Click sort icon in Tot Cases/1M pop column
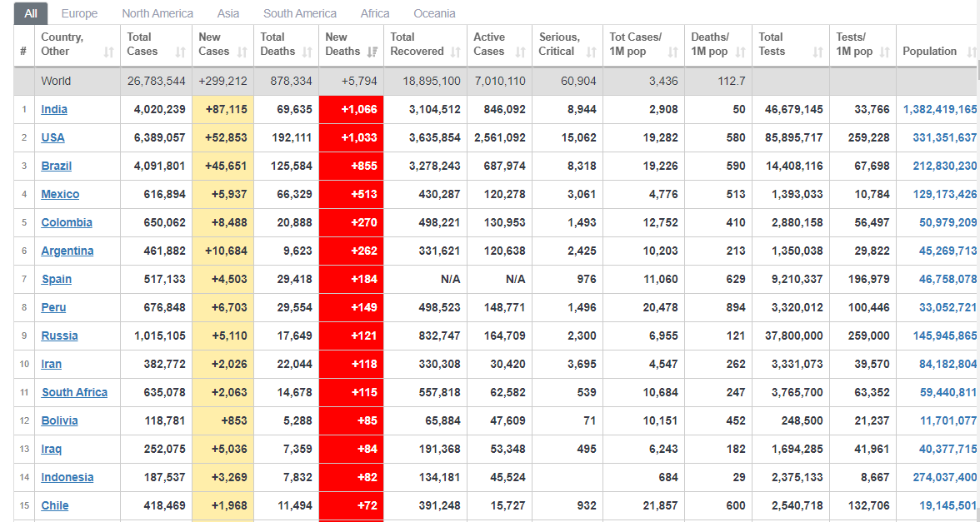980x522 pixels. [x=673, y=52]
